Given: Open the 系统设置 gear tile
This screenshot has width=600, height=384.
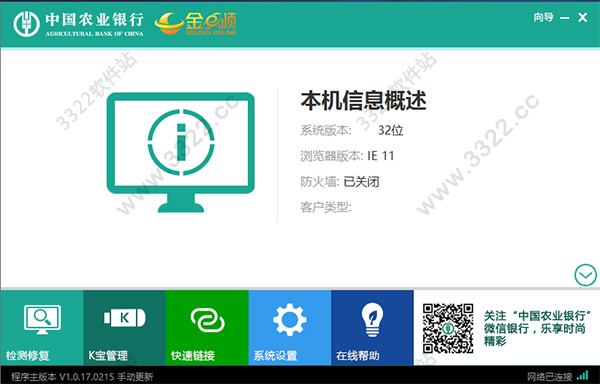Looking at the screenshot, I should (x=290, y=328).
